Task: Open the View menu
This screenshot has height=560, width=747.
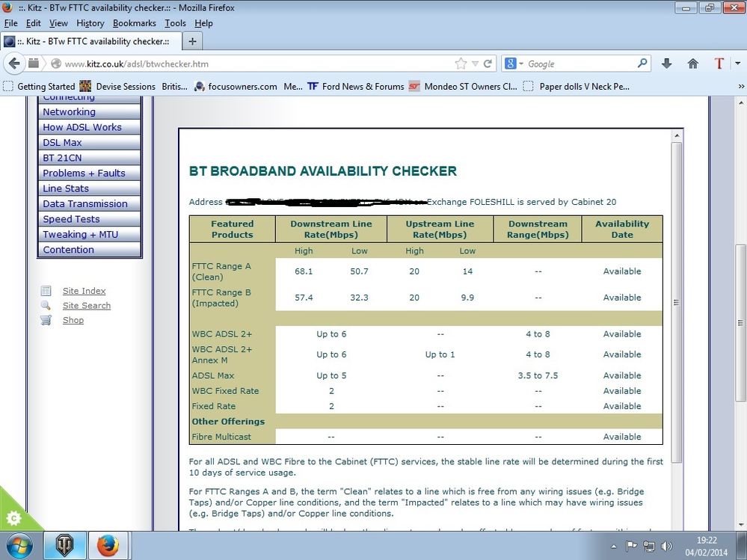Action: 58,23
